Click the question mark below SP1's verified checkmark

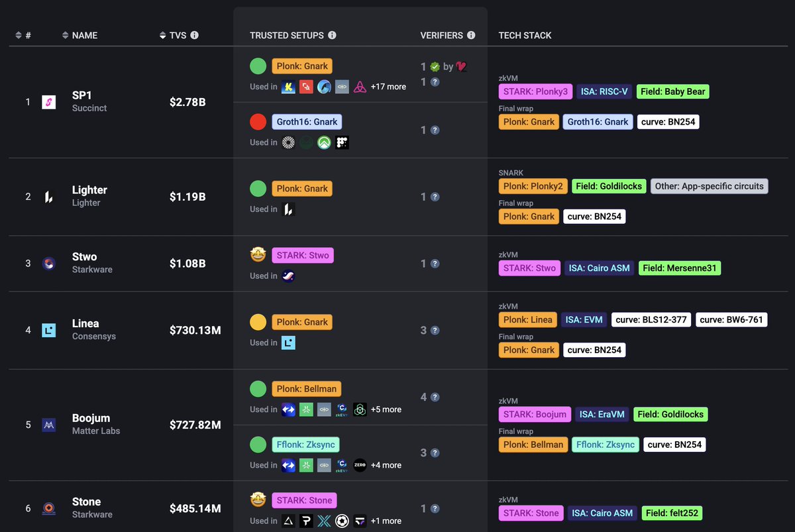click(435, 82)
